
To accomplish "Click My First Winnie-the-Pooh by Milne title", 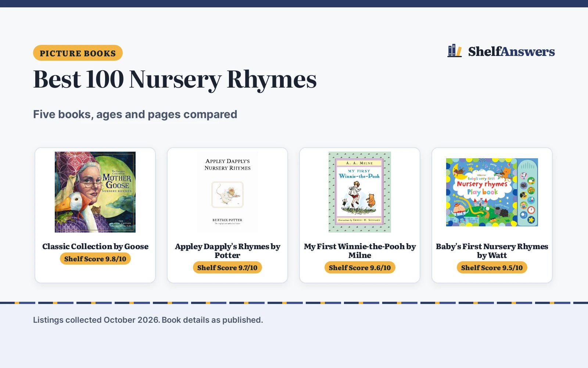I will pos(360,251).
